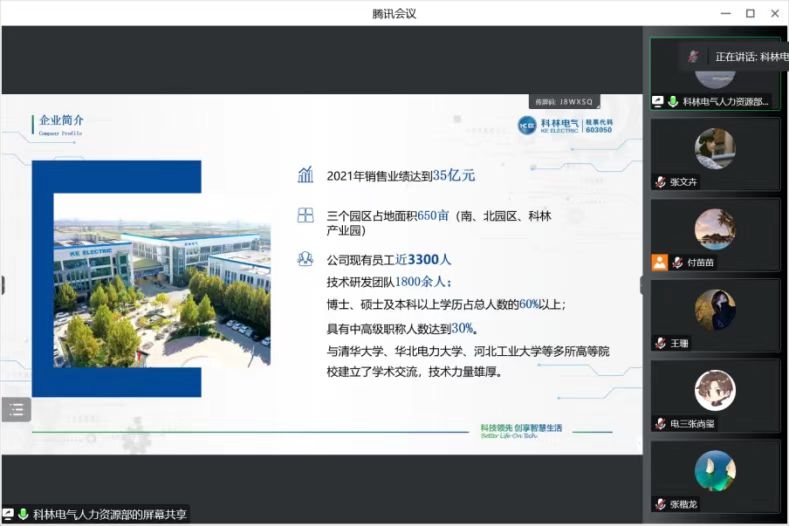
Task: Maximize the 腾讯会议 window
Action: (750, 13)
